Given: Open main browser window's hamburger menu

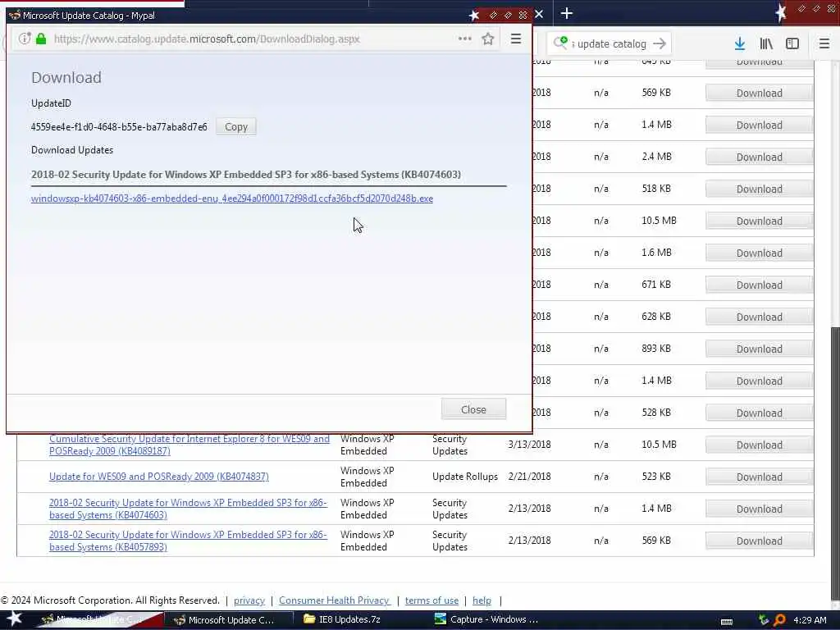Looking at the screenshot, I should (x=824, y=44).
